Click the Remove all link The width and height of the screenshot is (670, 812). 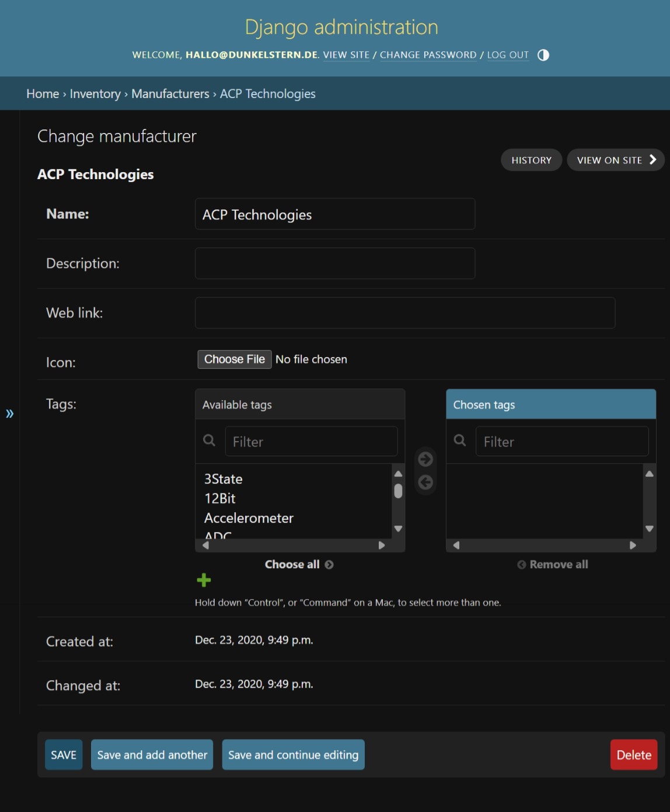tap(552, 564)
